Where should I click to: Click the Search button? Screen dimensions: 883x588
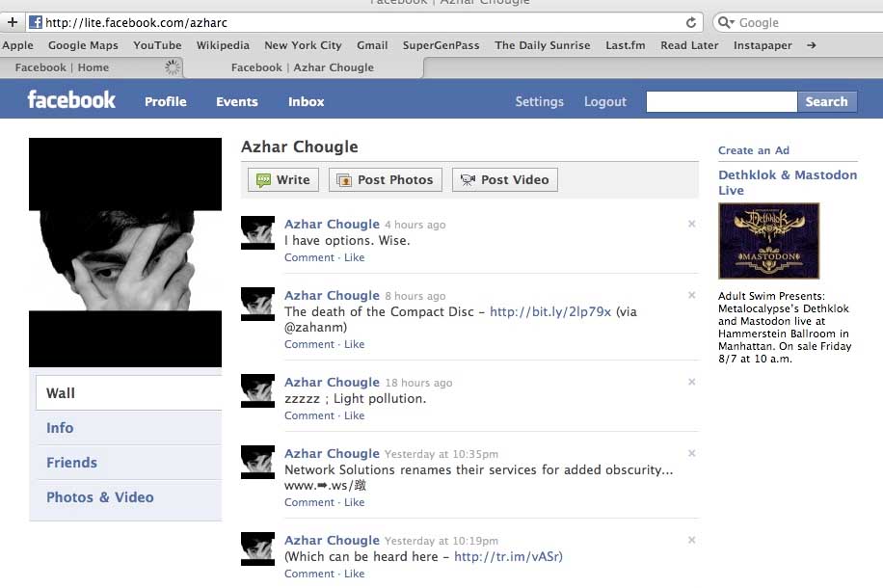pyautogui.click(x=827, y=102)
